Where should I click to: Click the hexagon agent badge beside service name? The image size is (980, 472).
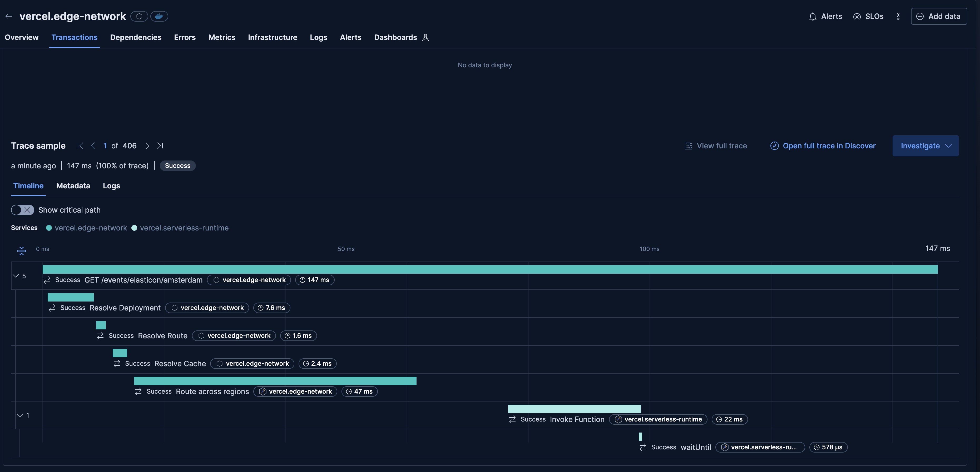139,16
